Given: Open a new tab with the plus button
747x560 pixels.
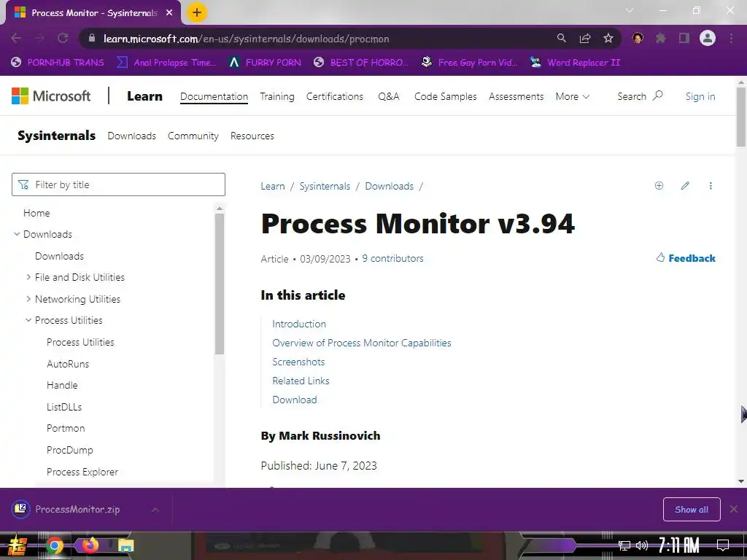Looking at the screenshot, I should click(197, 13).
